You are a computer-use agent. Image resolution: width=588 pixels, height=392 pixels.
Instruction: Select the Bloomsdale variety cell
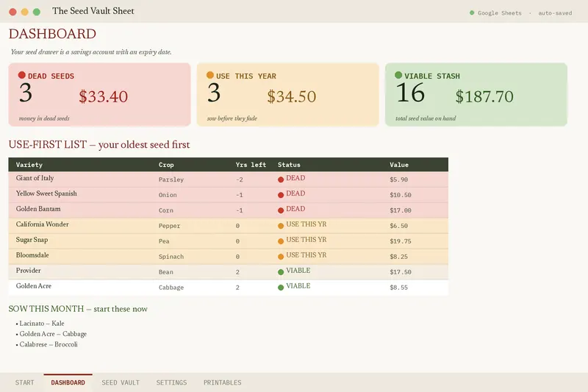(x=32, y=255)
